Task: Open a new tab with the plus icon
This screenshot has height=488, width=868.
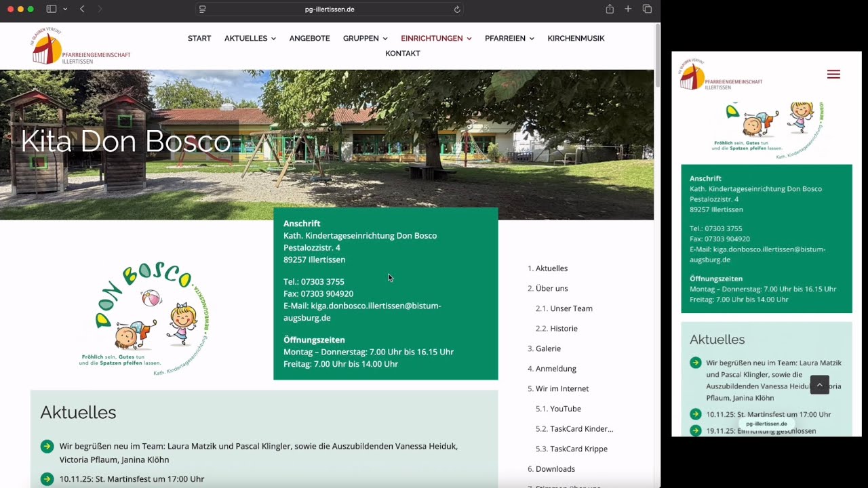Action: [x=628, y=9]
